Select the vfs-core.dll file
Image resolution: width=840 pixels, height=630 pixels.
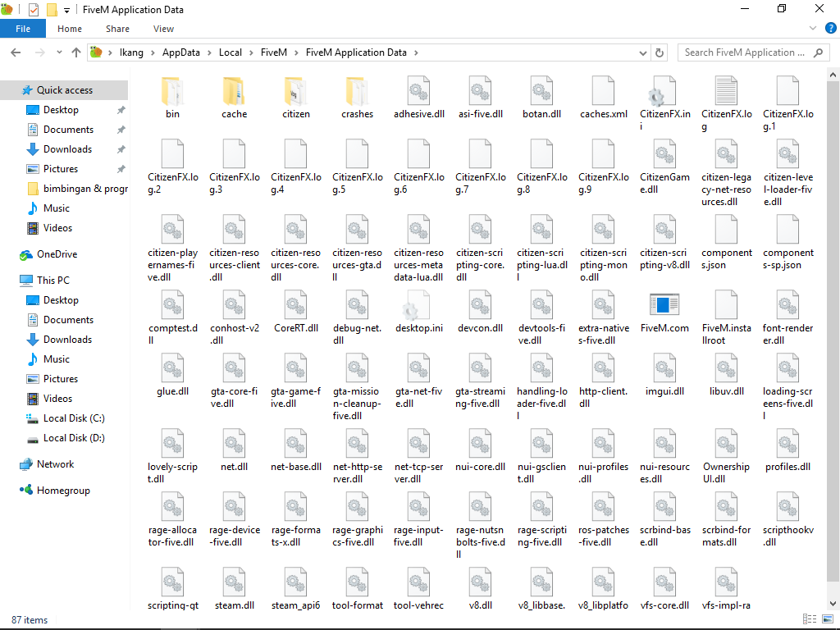(664, 589)
